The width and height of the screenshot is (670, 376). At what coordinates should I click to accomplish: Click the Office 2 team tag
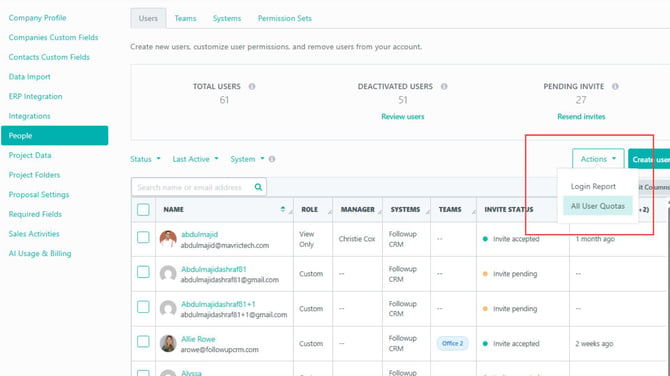(x=453, y=344)
